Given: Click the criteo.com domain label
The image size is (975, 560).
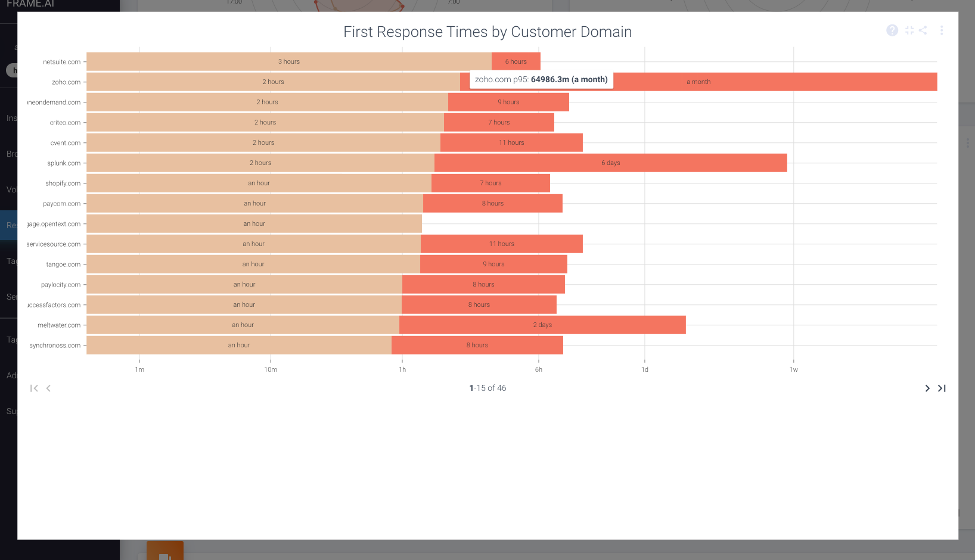Looking at the screenshot, I should coord(65,123).
